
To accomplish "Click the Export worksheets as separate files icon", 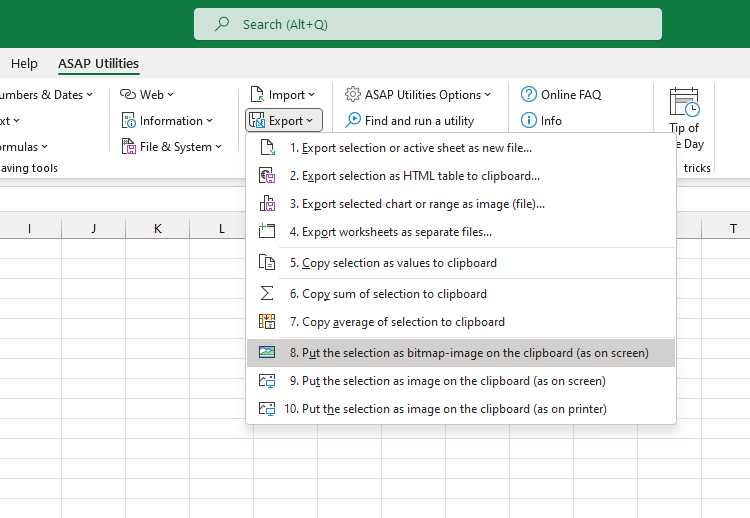I will pyautogui.click(x=267, y=231).
